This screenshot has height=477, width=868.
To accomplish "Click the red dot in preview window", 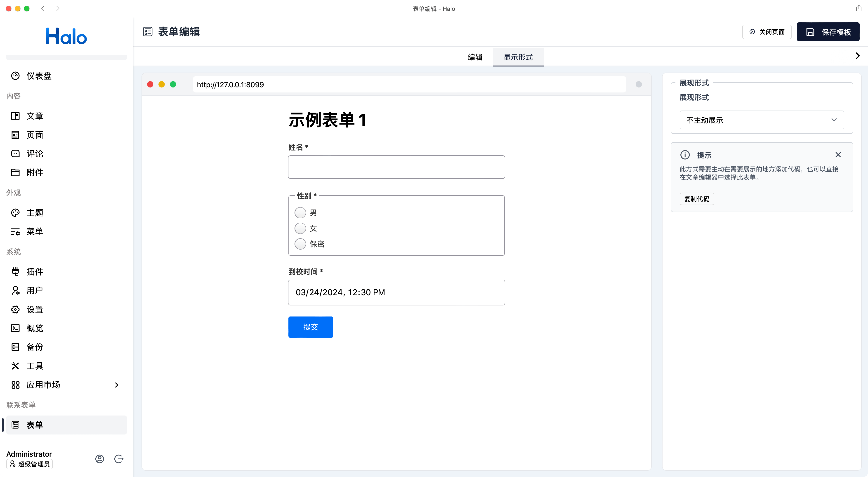I will [150, 84].
